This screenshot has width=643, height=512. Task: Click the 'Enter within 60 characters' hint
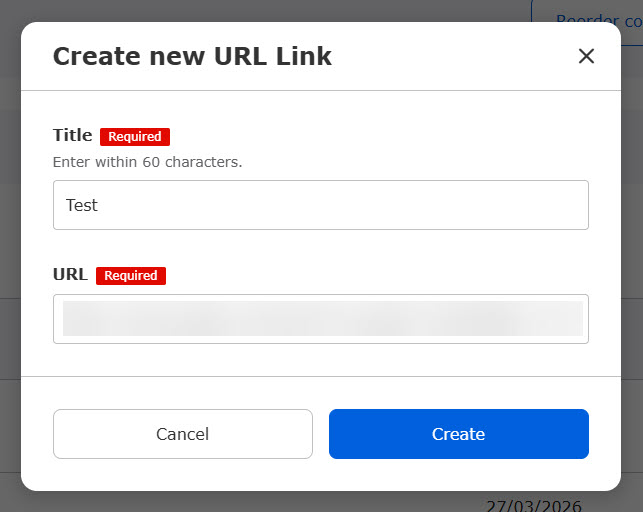point(147,161)
